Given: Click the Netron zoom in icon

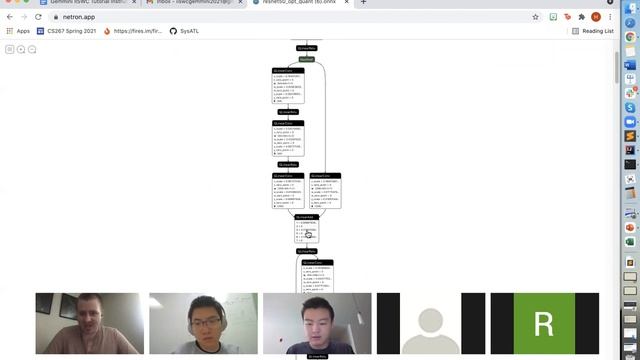Looking at the screenshot, I should 21,49.
